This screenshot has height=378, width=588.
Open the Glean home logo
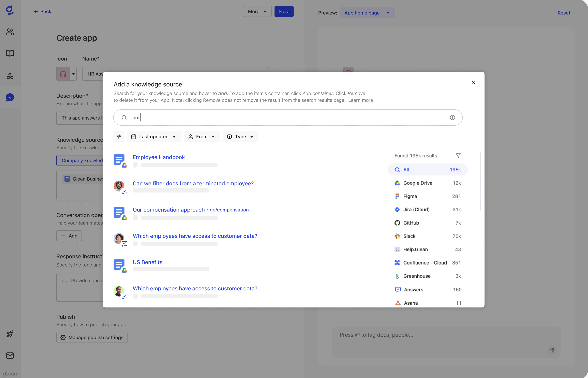coord(10,10)
